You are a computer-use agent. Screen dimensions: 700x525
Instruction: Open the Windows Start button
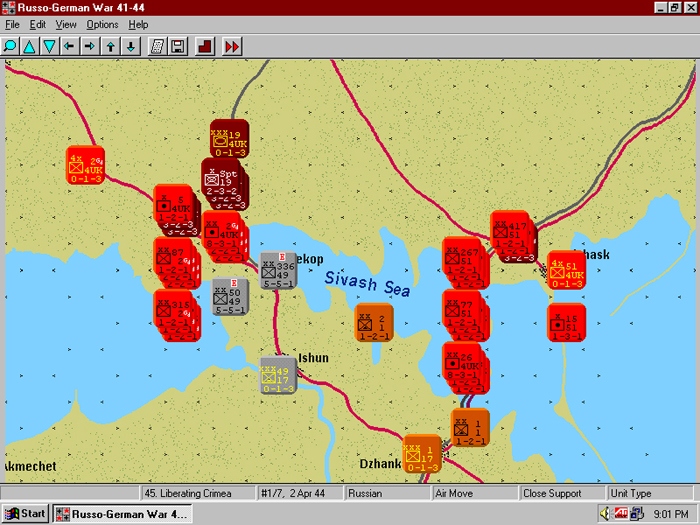pos(25,514)
